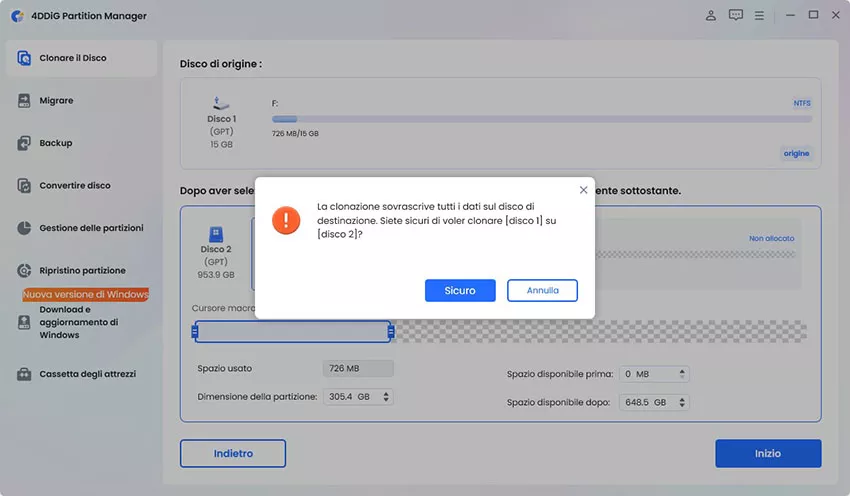Confirm cloning with the Sicuro button
Viewport: 850px width, 496px height.
tap(460, 290)
